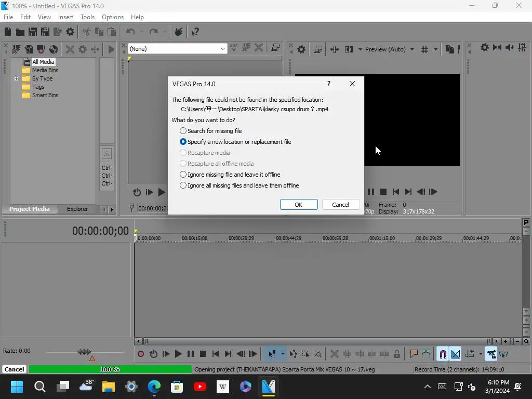Toggle Enable Snapping magnet icon

(x=443, y=354)
